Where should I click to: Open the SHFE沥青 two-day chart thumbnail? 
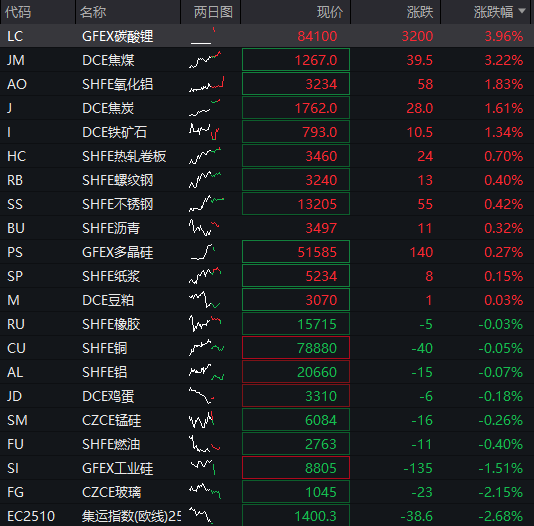coord(204,228)
